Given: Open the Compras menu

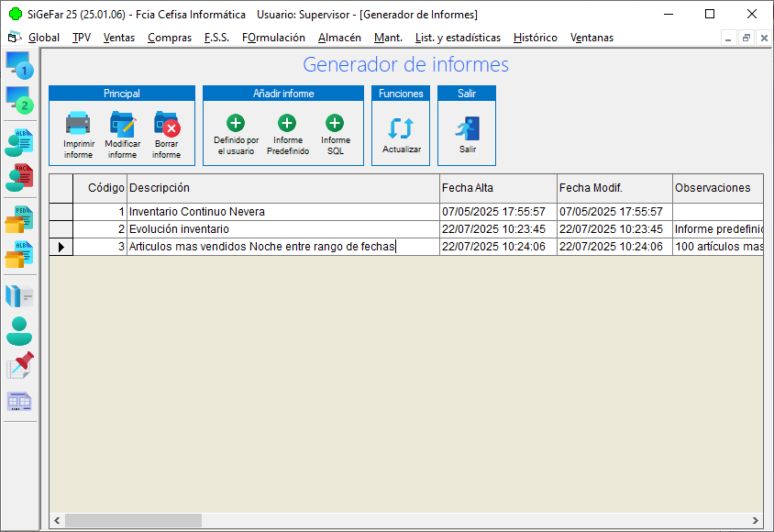Looking at the screenshot, I should click(170, 38).
